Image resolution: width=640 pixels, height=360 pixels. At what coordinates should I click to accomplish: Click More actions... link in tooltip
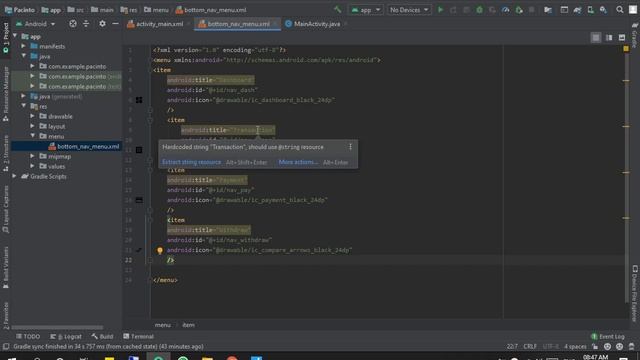coord(298,162)
